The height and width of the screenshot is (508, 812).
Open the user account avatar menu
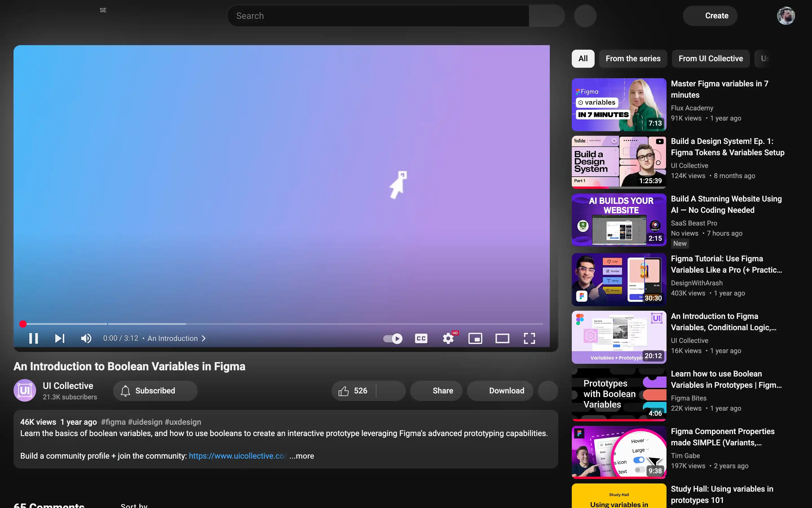(x=786, y=16)
